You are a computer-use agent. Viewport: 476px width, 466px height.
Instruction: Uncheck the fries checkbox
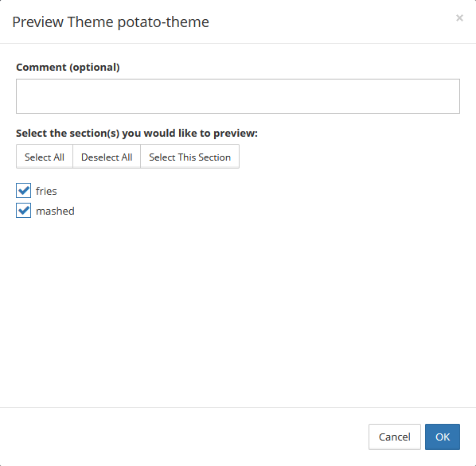pyautogui.click(x=23, y=191)
